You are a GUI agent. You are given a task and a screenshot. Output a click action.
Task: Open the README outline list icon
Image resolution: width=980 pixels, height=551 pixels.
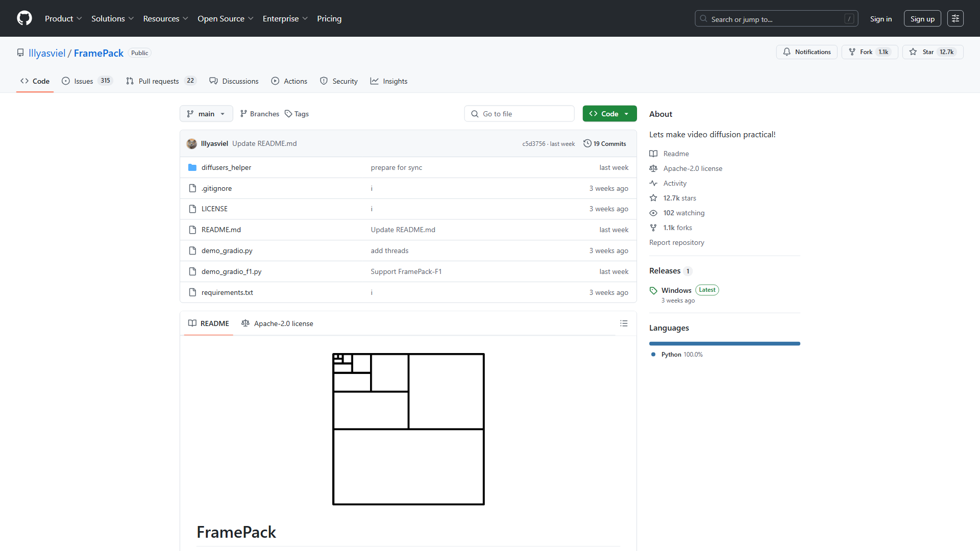624,323
